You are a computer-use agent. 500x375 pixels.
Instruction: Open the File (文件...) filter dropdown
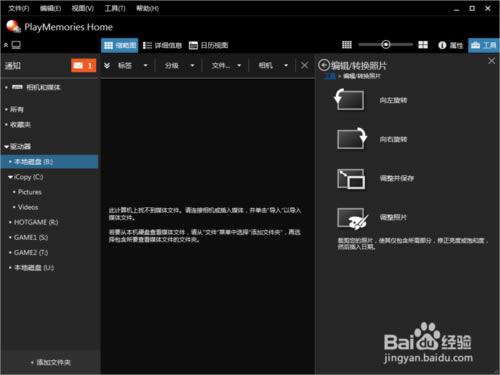point(226,66)
